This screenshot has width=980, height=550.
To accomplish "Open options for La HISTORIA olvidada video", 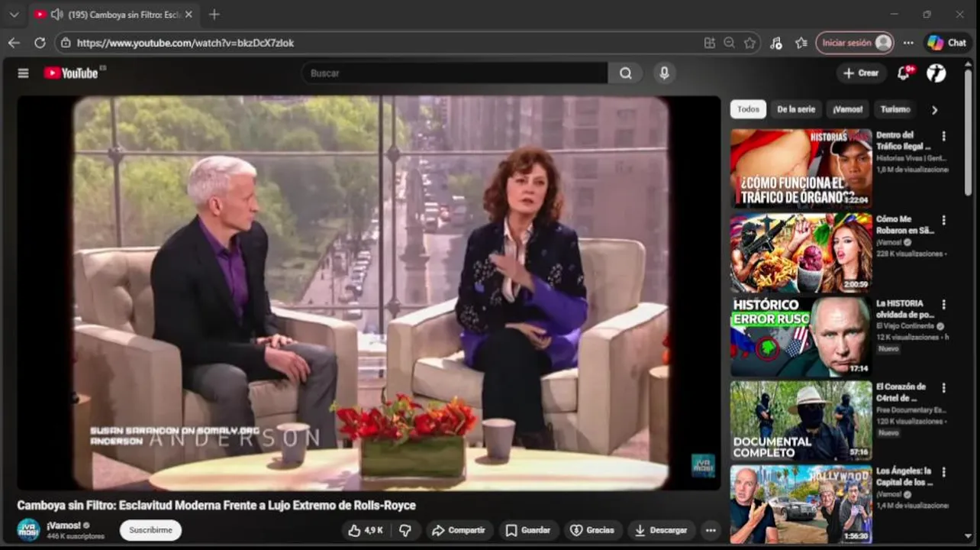I will [x=943, y=304].
